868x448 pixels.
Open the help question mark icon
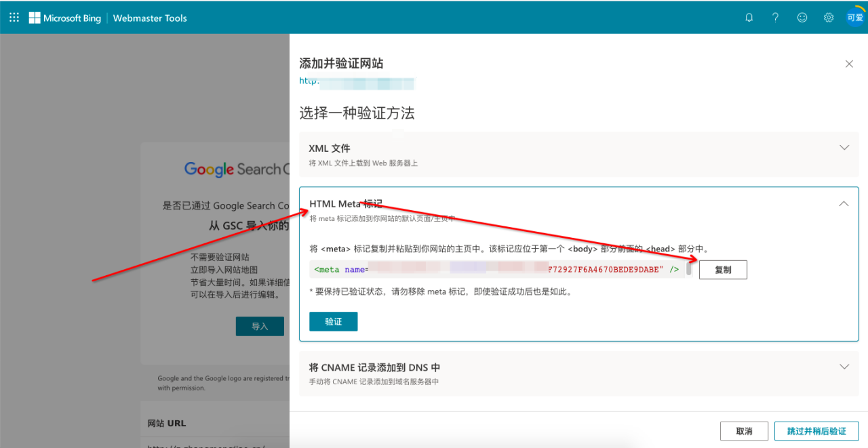(776, 18)
